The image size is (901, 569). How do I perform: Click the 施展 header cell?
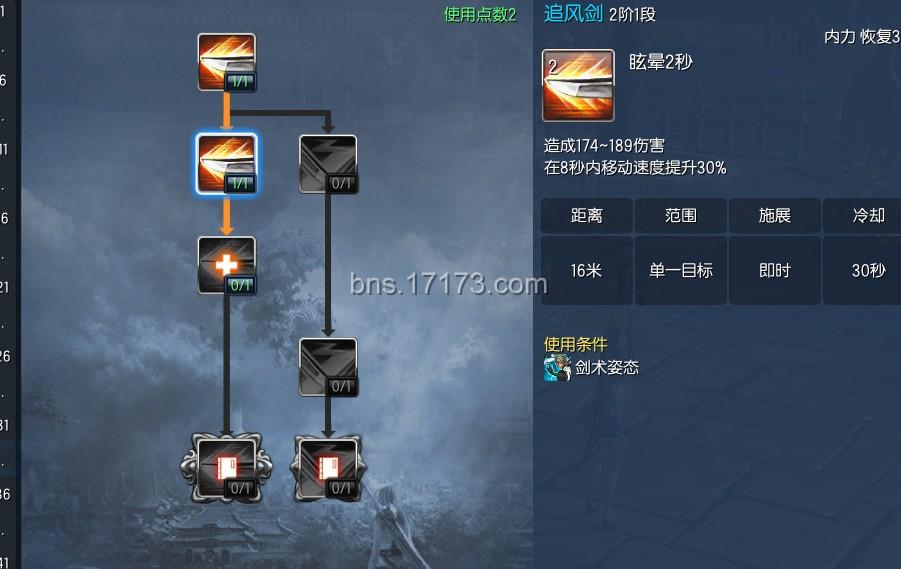775,216
